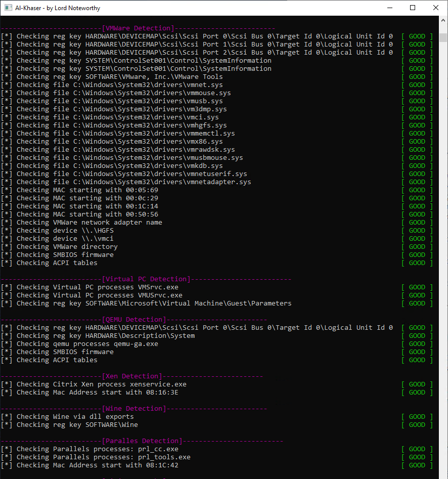Click the Scsi Port 1 reg key line
The height and width of the screenshot is (479, 448).
click(x=197, y=45)
